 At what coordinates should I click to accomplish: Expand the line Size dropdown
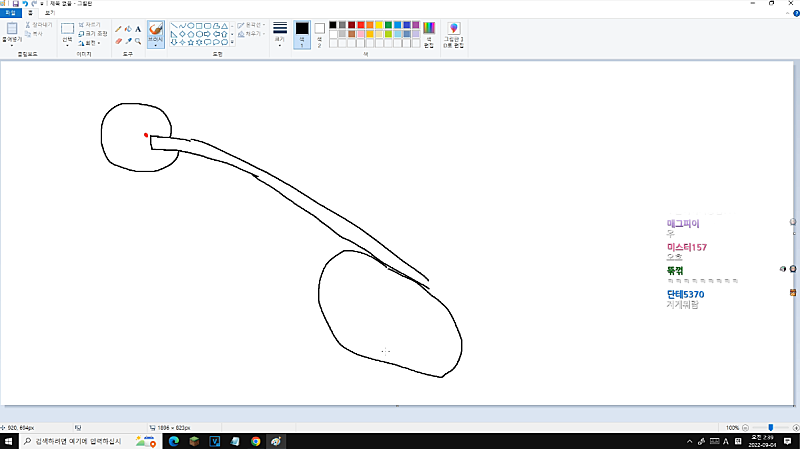[x=280, y=33]
